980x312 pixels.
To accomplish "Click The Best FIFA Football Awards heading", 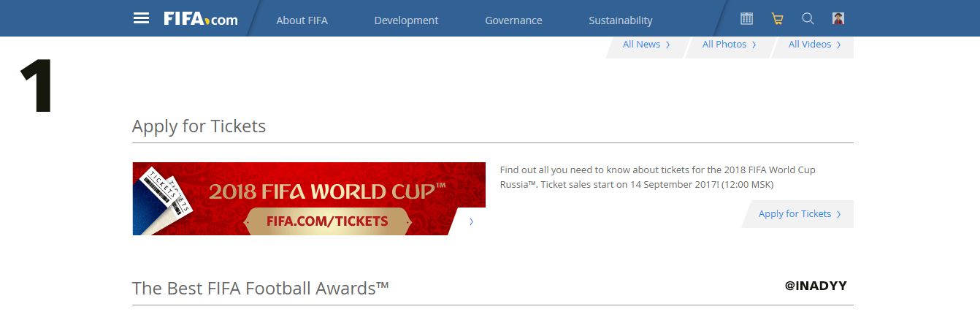I will tap(260, 289).
